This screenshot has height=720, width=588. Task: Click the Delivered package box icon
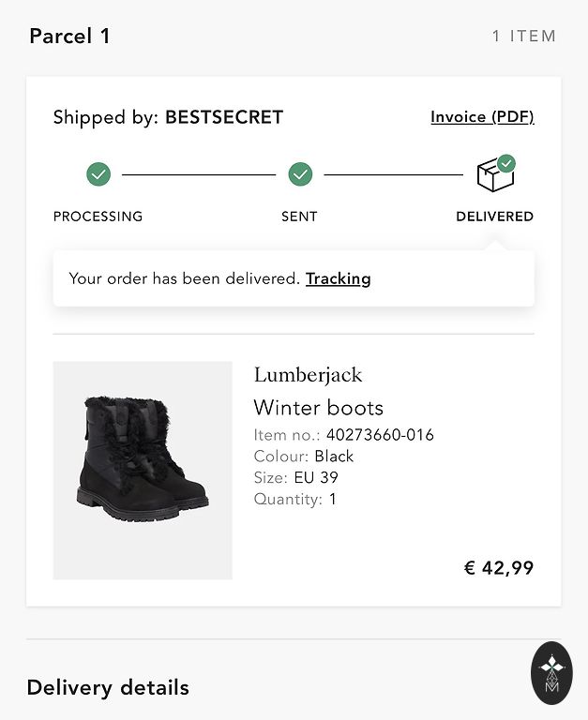click(x=494, y=174)
